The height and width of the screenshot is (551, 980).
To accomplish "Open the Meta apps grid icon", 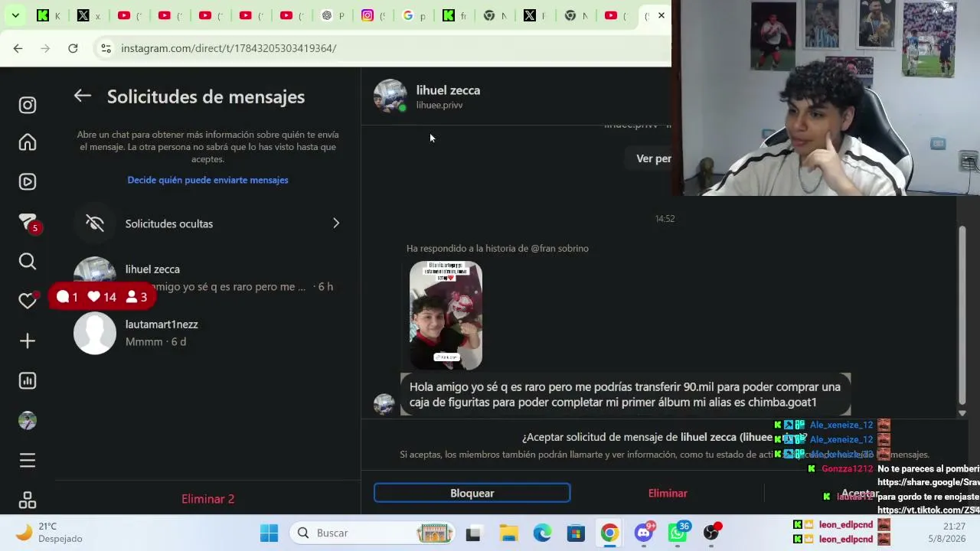I will 28,500.
